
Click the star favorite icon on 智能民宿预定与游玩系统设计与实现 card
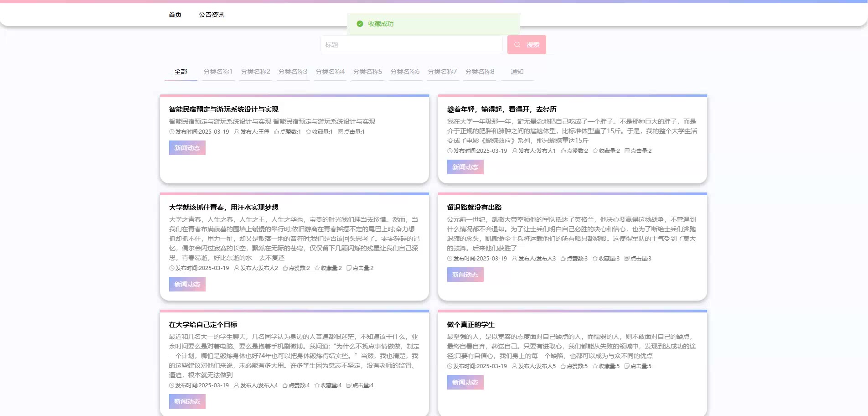tap(309, 132)
